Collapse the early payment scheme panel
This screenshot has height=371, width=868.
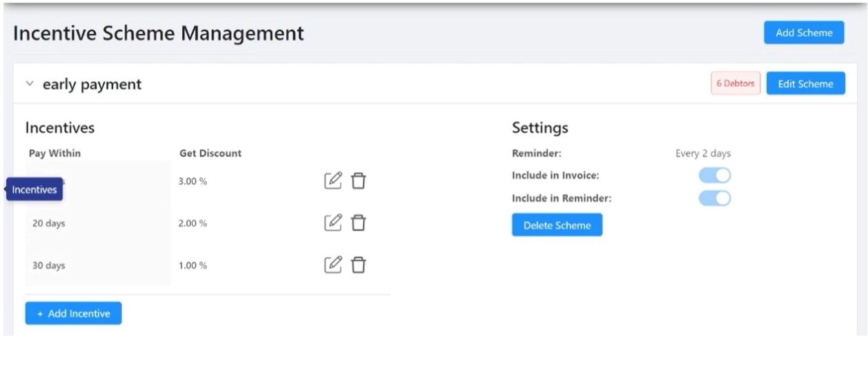pos(30,84)
